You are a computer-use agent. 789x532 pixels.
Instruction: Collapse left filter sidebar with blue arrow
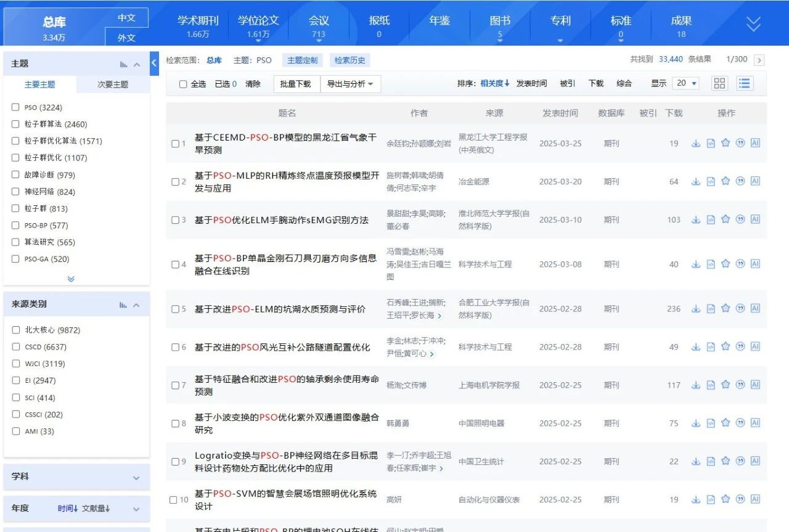(154, 63)
